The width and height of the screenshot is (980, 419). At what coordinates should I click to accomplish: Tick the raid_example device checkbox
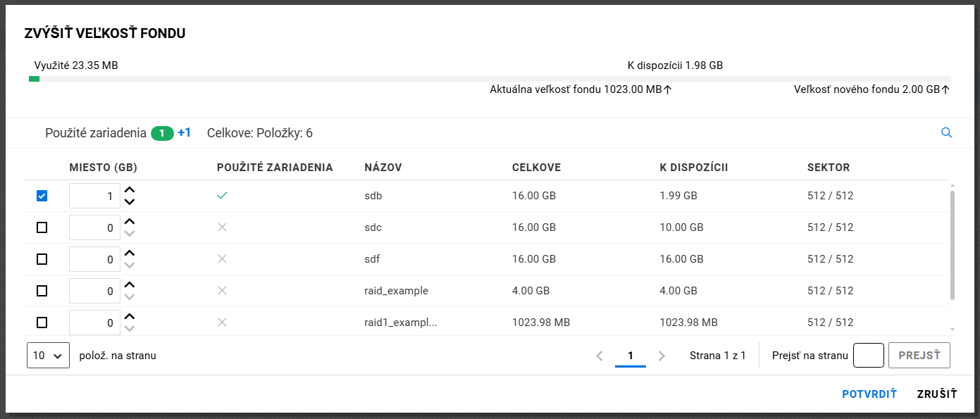(x=42, y=291)
